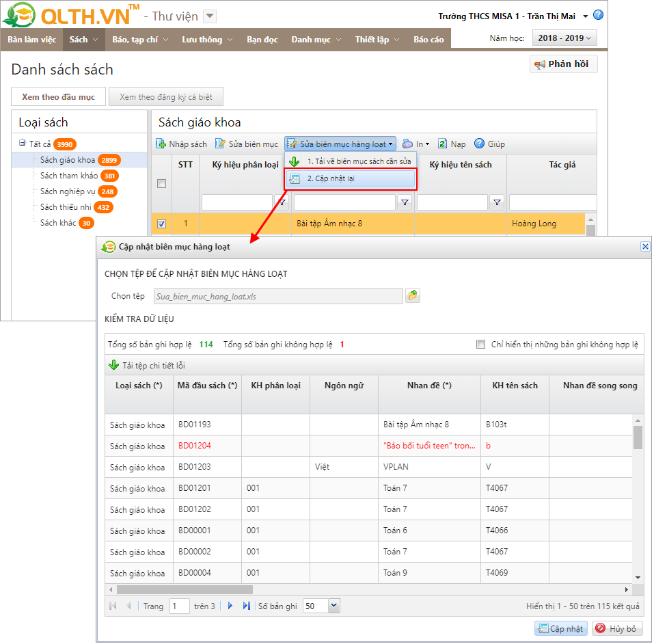Image resolution: width=654 pixels, height=644 pixels.
Task: Open Số bản ghi page size dropdown
Action: click(333, 606)
